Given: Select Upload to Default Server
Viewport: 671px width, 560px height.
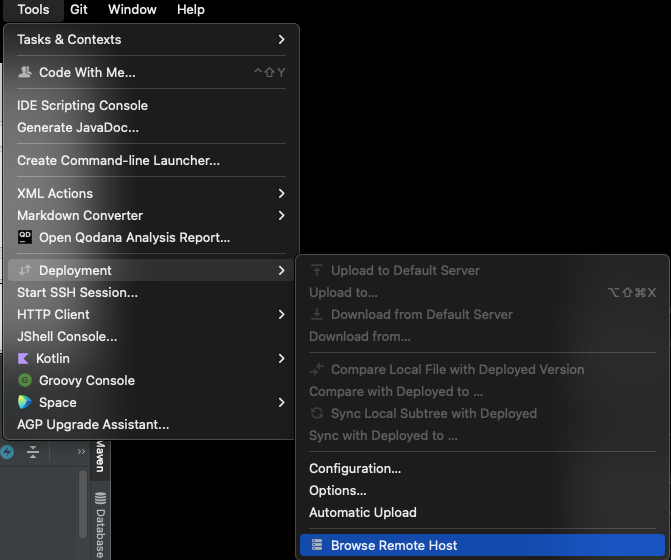Looking at the screenshot, I should pos(482,270).
